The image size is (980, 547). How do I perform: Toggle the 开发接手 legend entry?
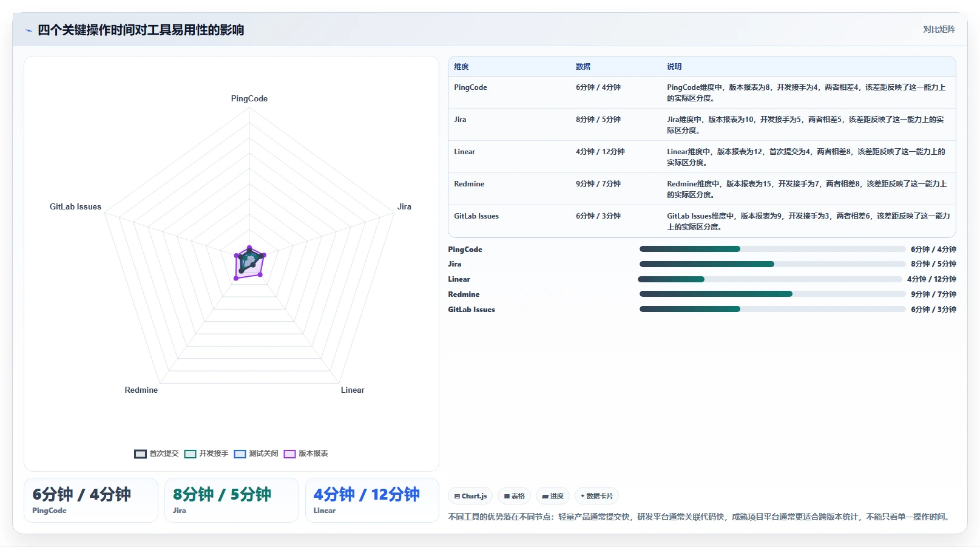point(206,454)
